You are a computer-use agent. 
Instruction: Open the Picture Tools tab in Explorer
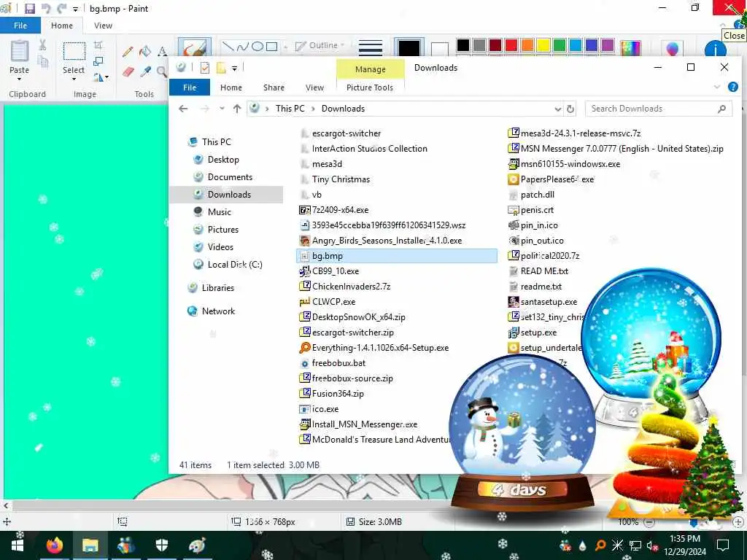tap(370, 87)
